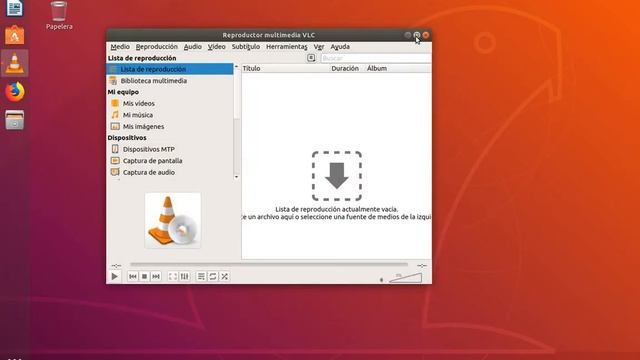
Task: Toggle random shuffle playback
Action: pyautogui.click(x=224, y=277)
